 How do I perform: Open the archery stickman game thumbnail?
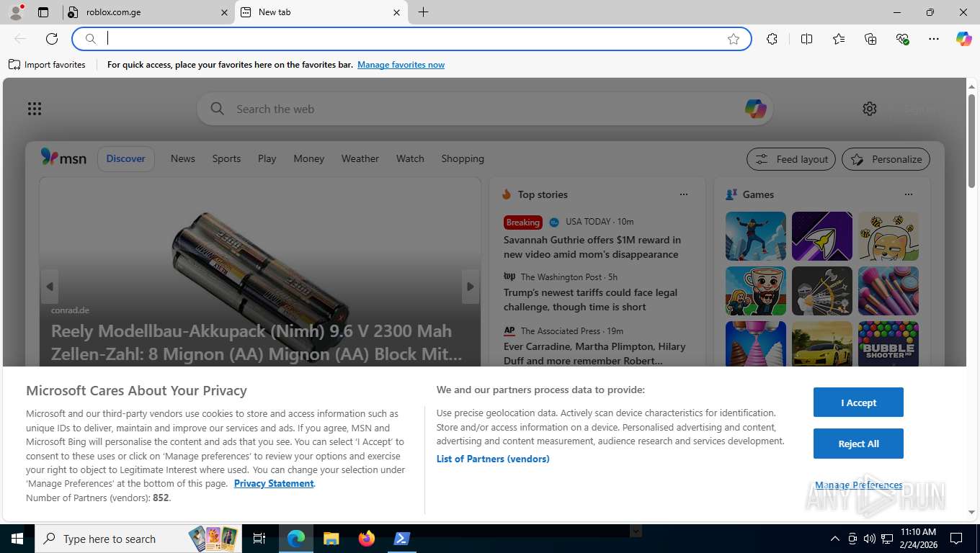tap(822, 291)
